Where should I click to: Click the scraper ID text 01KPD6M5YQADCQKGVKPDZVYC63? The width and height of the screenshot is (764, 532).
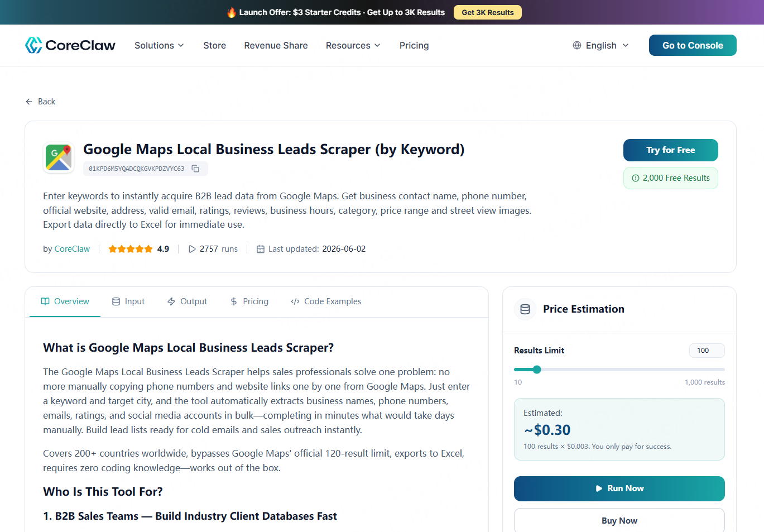tap(137, 169)
